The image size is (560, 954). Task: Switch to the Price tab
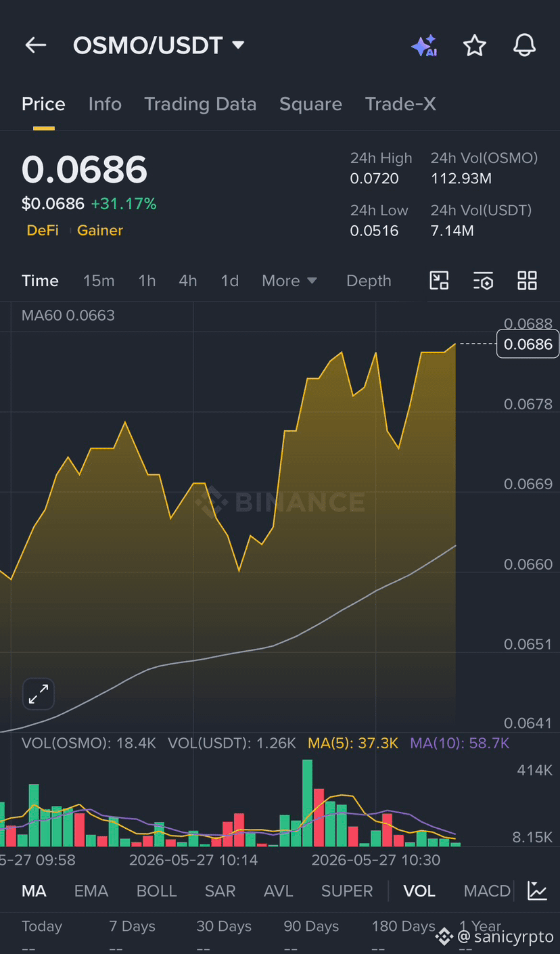coord(43,104)
